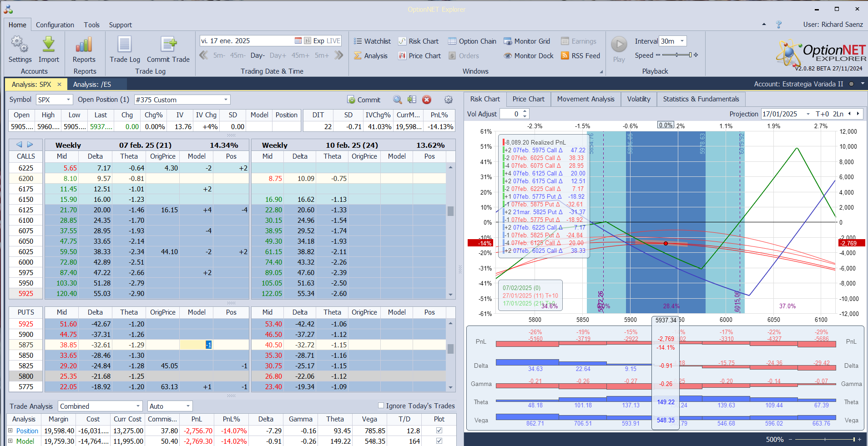The width and height of the screenshot is (868, 446).
Task: Open the RSS Feed window
Action: tap(580, 56)
